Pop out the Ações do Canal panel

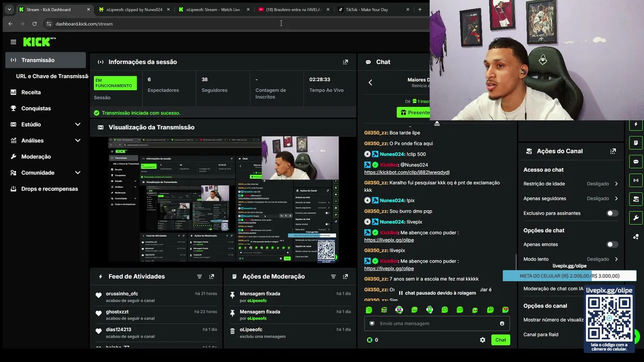[x=613, y=151]
